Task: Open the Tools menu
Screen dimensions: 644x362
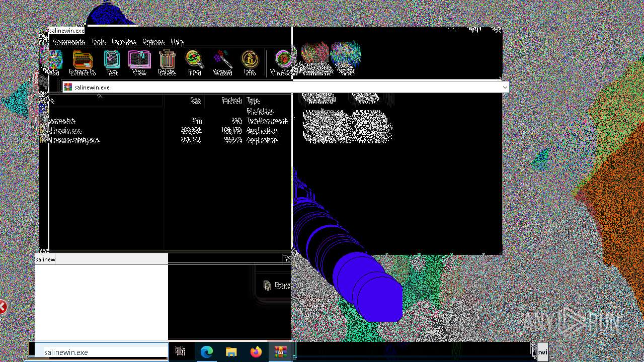Action: pyautogui.click(x=98, y=42)
